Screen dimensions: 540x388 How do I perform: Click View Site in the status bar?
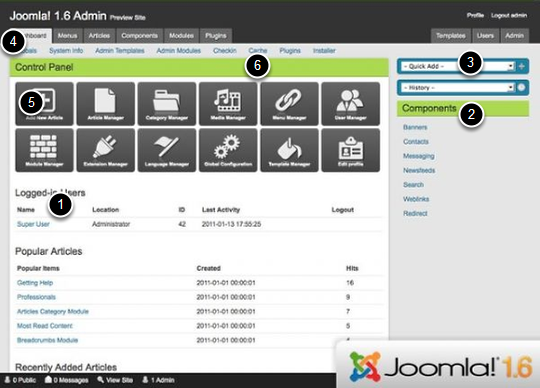[115, 380]
